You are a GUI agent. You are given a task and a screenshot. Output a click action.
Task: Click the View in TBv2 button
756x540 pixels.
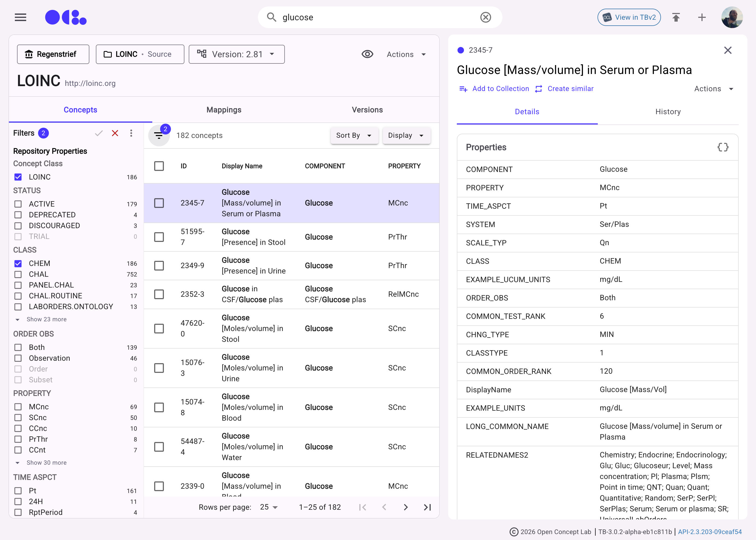tap(629, 17)
